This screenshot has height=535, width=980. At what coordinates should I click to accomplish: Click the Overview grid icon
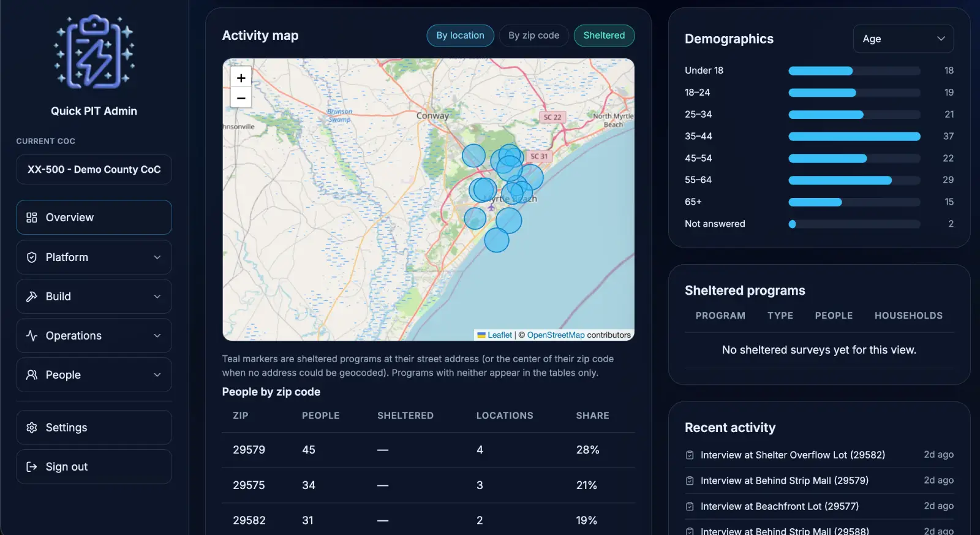click(32, 218)
